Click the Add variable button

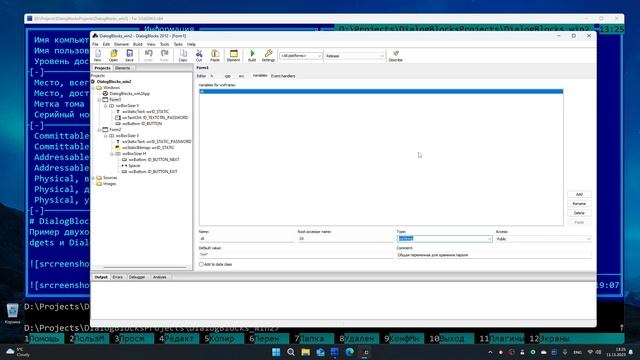[x=579, y=194]
